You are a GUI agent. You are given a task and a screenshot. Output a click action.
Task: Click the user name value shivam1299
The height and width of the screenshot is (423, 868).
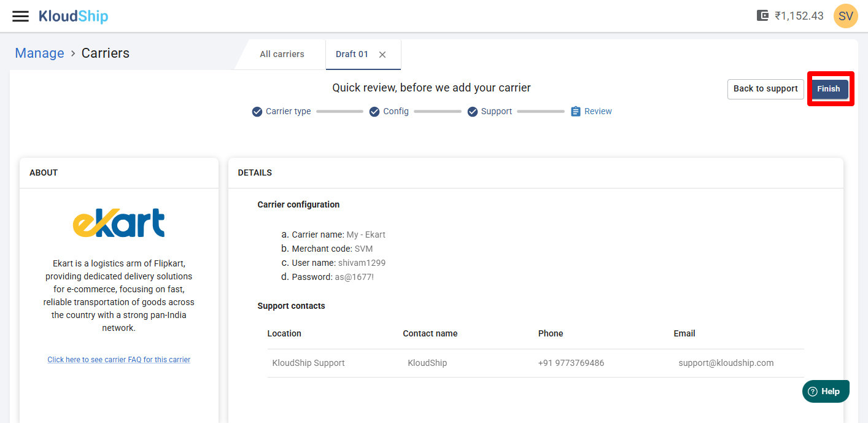tap(362, 263)
